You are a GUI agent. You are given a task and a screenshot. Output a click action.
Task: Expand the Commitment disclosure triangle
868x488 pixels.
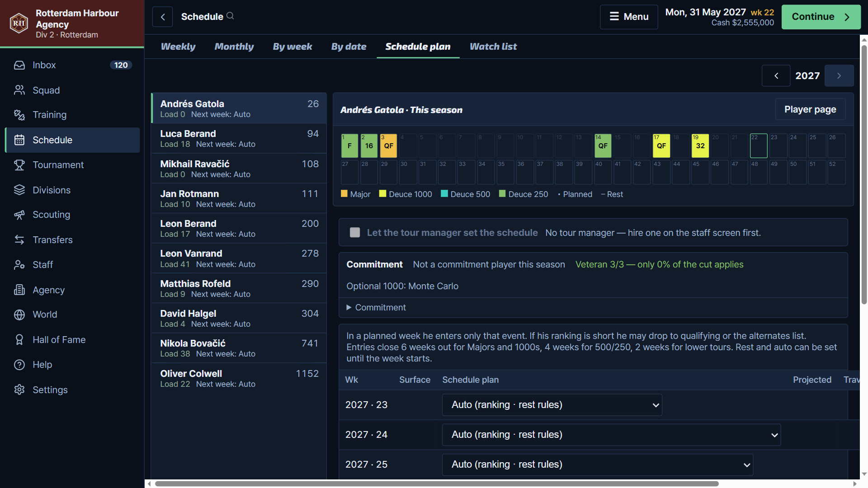349,307
